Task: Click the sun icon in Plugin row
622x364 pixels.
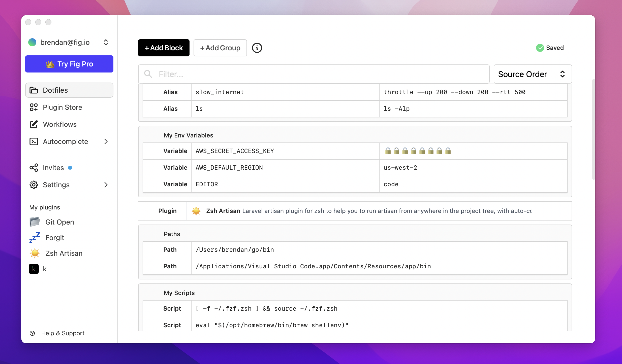Action: click(196, 211)
